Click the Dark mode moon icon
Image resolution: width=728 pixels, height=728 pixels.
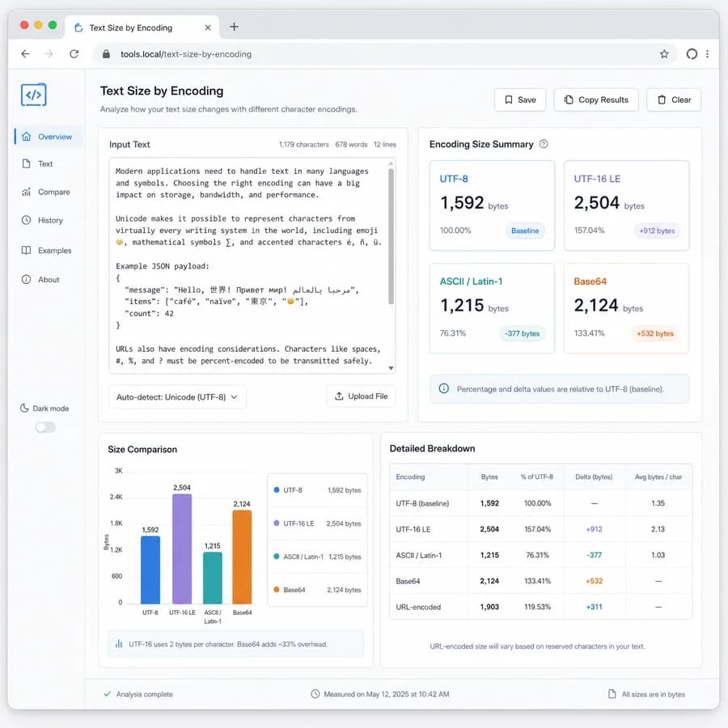24,408
